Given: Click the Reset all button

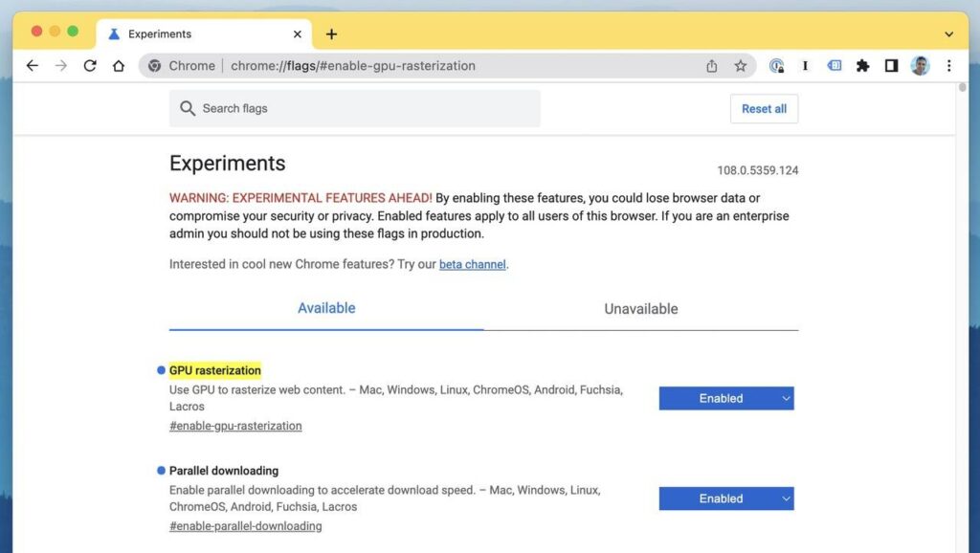Looking at the screenshot, I should [x=764, y=109].
